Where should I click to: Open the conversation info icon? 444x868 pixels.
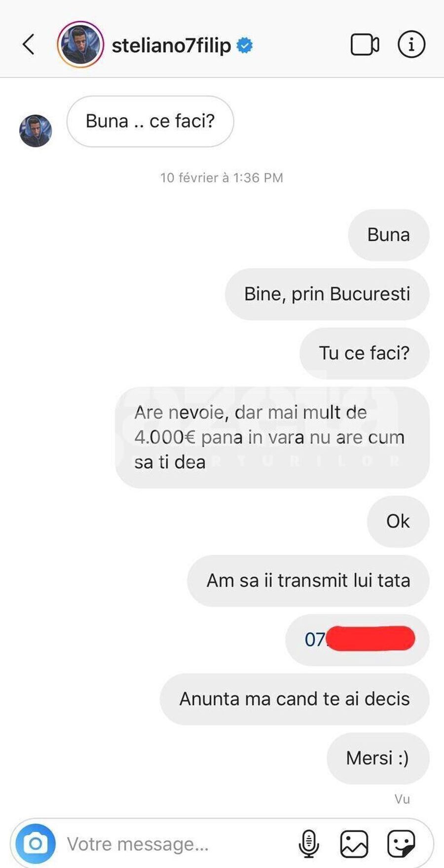point(411,44)
